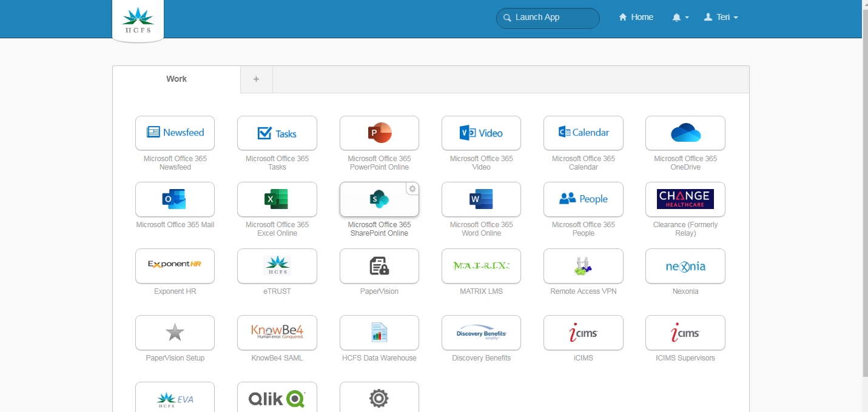Add a new tab with plus button
Image resolution: width=868 pixels, height=412 pixels.
click(256, 79)
